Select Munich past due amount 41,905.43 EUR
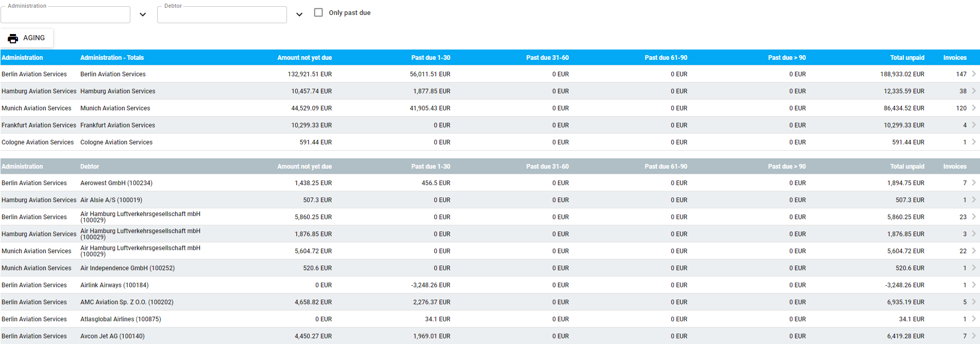Screen dimensions: 980x344 (430, 108)
